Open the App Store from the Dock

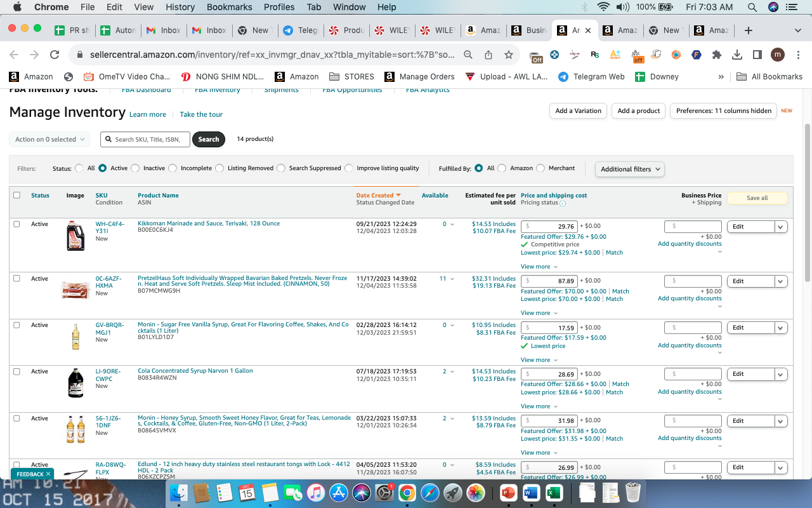click(x=338, y=493)
